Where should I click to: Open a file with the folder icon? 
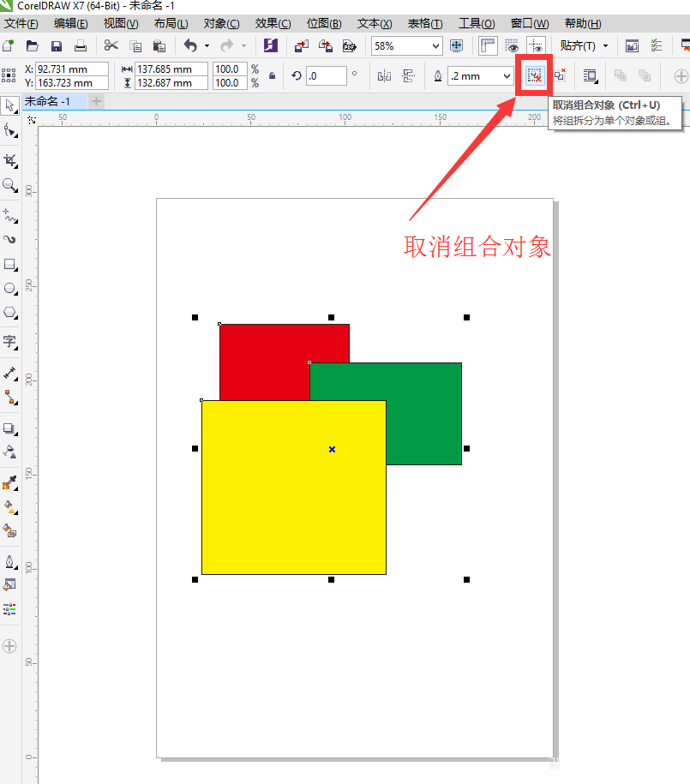pos(32,46)
